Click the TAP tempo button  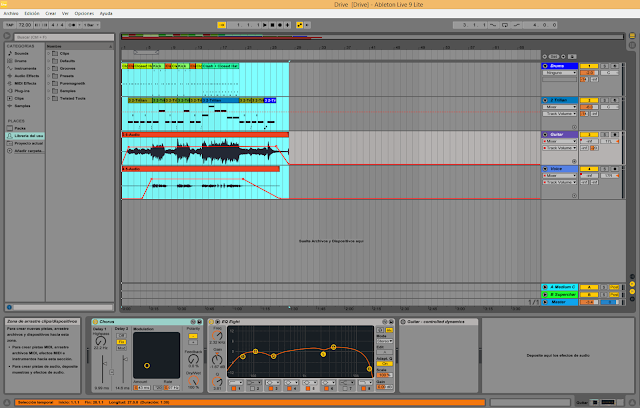tap(10, 25)
